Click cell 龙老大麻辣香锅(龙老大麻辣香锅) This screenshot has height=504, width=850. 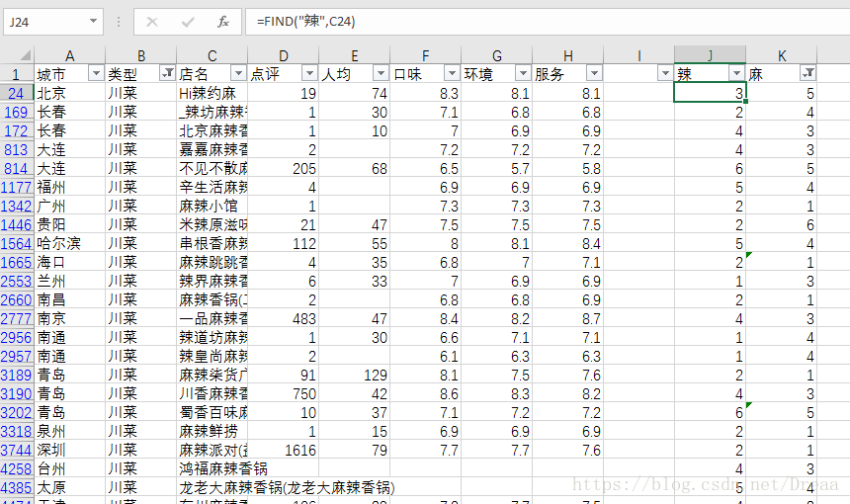tap(288, 488)
